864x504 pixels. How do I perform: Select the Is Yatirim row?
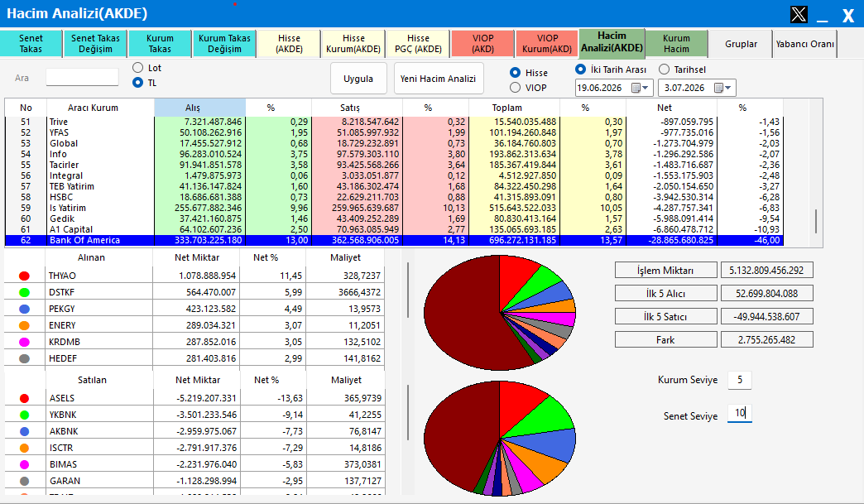coord(394,208)
